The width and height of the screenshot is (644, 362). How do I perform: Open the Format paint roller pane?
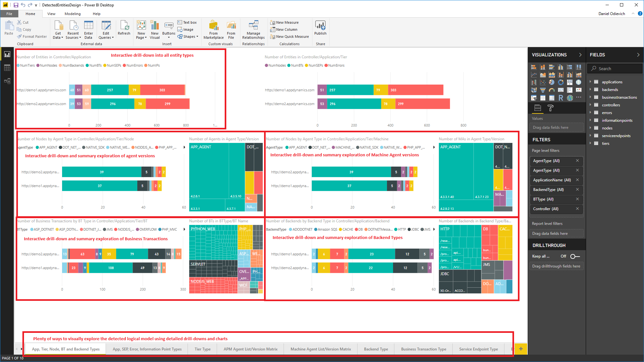point(551,108)
